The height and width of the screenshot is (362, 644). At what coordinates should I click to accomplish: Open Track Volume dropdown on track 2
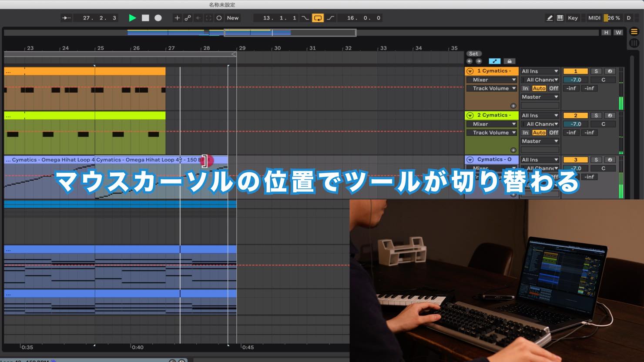(x=492, y=133)
